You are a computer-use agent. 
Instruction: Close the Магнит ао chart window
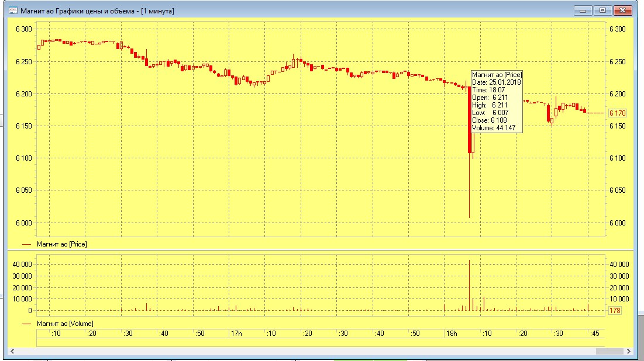[622, 11]
